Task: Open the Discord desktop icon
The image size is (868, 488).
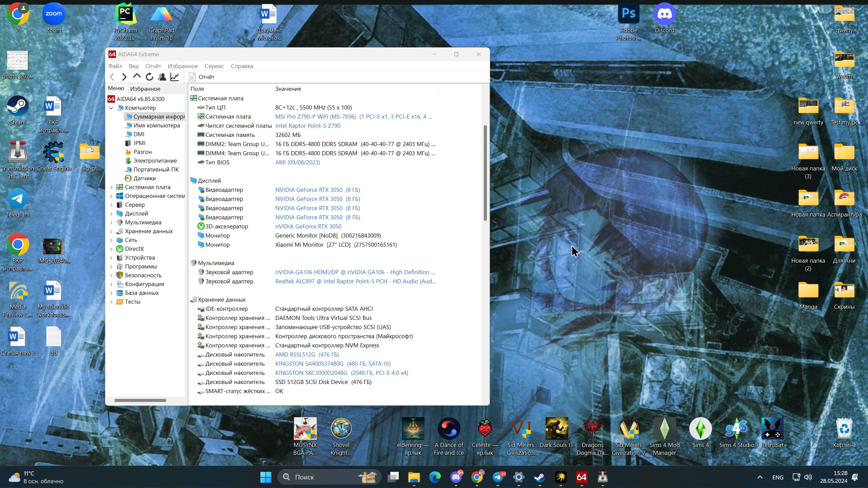Action: point(665,19)
